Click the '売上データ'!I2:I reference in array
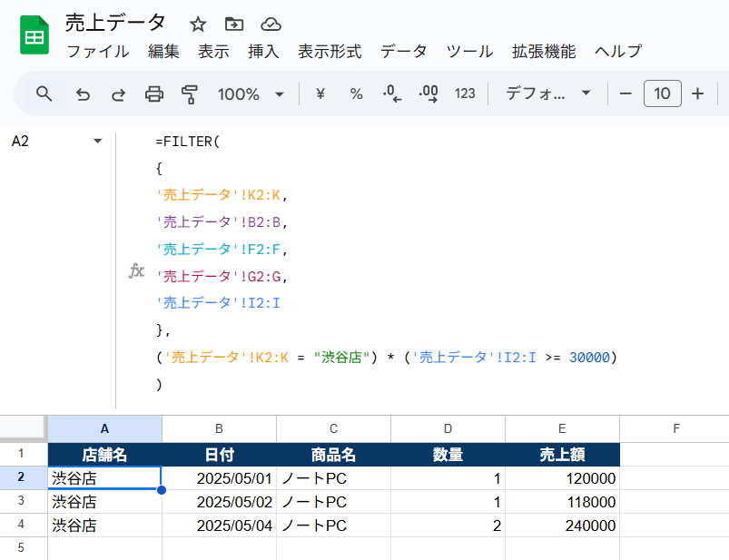Viewport: 729px width, 560px height. coord(218,303)
